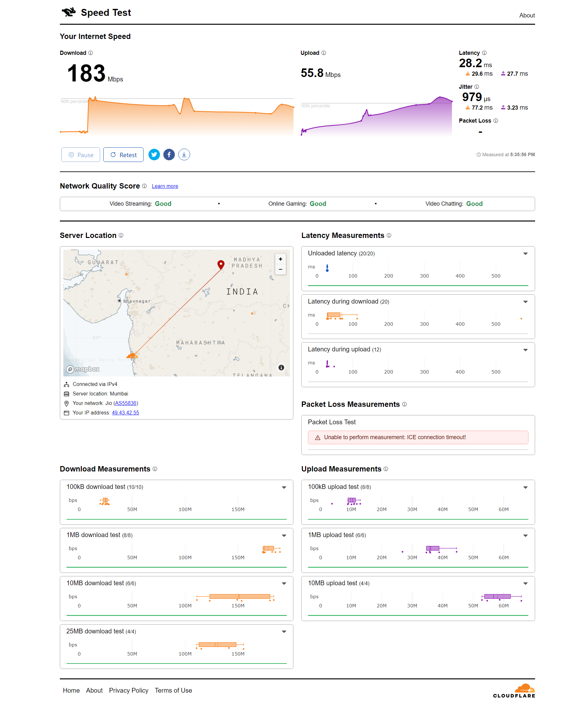Viewport: 588px width, 705px height.
Task: Expand Latency during download details
Action: [x=525, y=302]
